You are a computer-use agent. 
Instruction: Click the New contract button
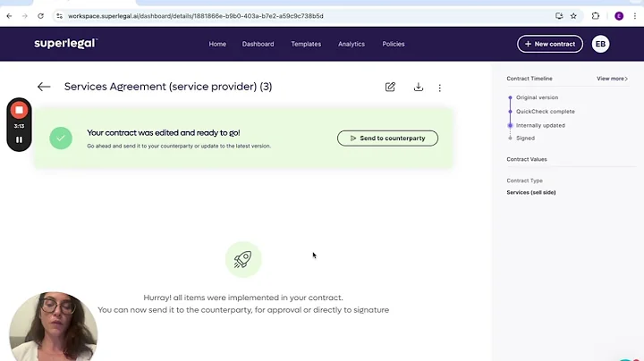(550, 44)
